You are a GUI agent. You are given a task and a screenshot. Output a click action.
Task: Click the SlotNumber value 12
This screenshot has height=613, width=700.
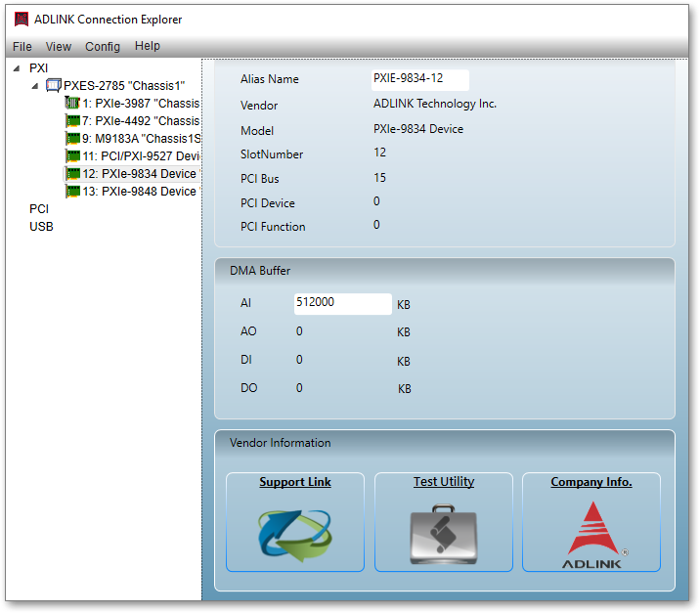(380, 153)
